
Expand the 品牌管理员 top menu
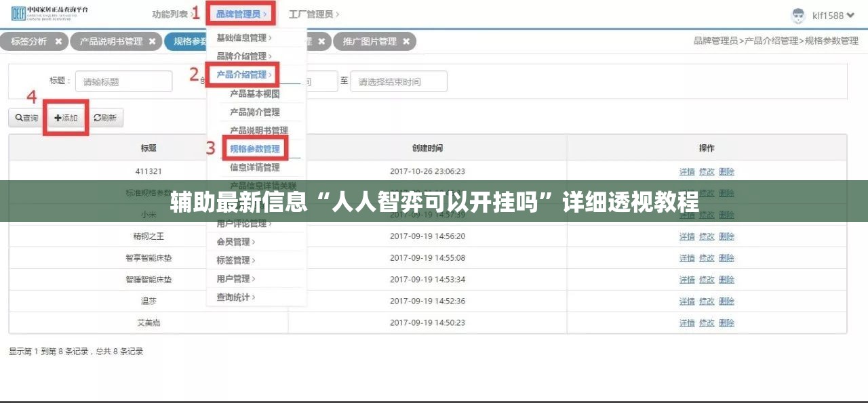pyautogui.click(x=241, y=14)
